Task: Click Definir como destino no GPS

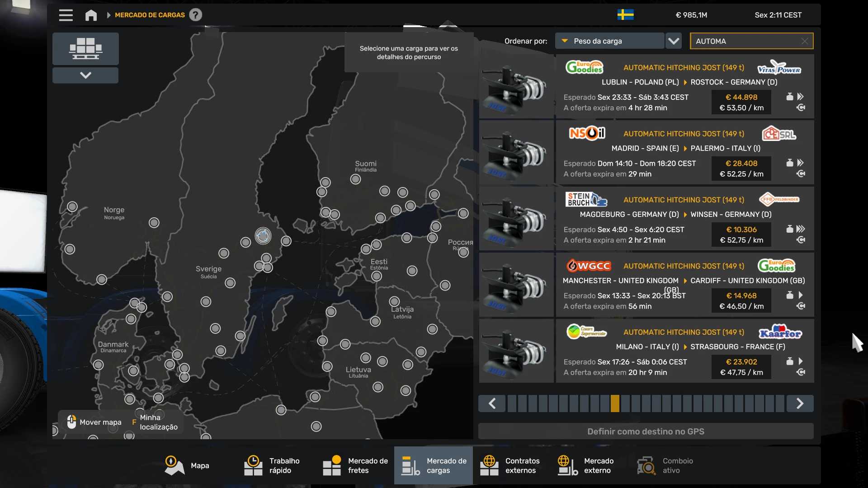Action: point(646,432)
